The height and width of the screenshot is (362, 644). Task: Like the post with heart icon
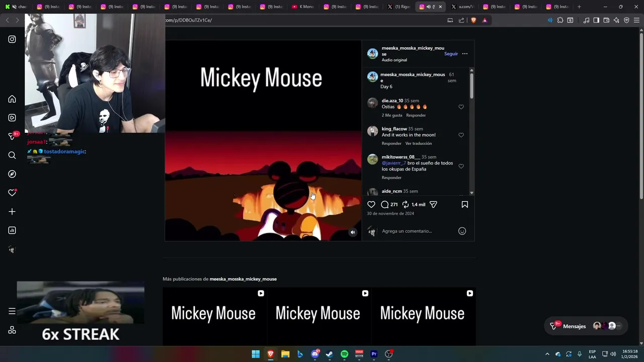371,205
